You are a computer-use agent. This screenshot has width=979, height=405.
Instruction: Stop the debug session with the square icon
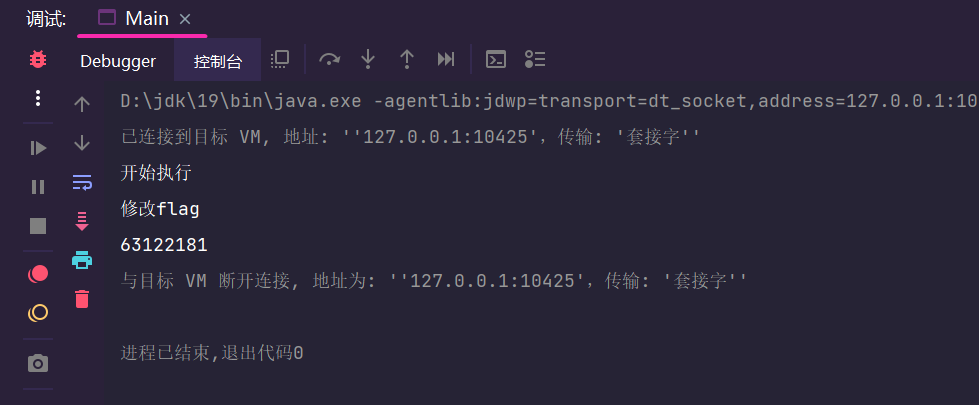click(38, 226)
